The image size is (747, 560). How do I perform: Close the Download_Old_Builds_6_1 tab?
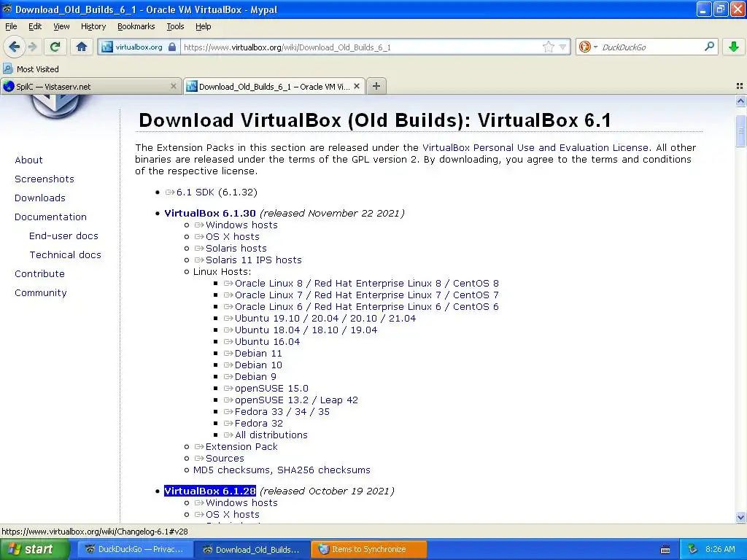point(357,86)
